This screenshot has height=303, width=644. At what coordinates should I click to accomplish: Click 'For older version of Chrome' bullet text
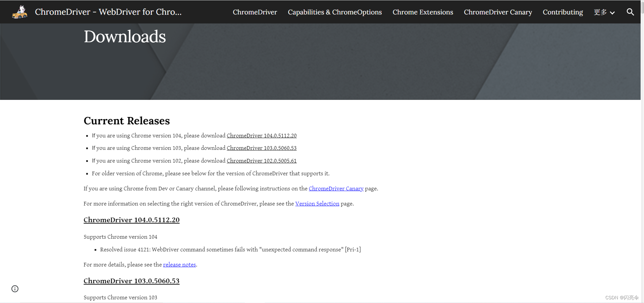click(x=211, y=173)
